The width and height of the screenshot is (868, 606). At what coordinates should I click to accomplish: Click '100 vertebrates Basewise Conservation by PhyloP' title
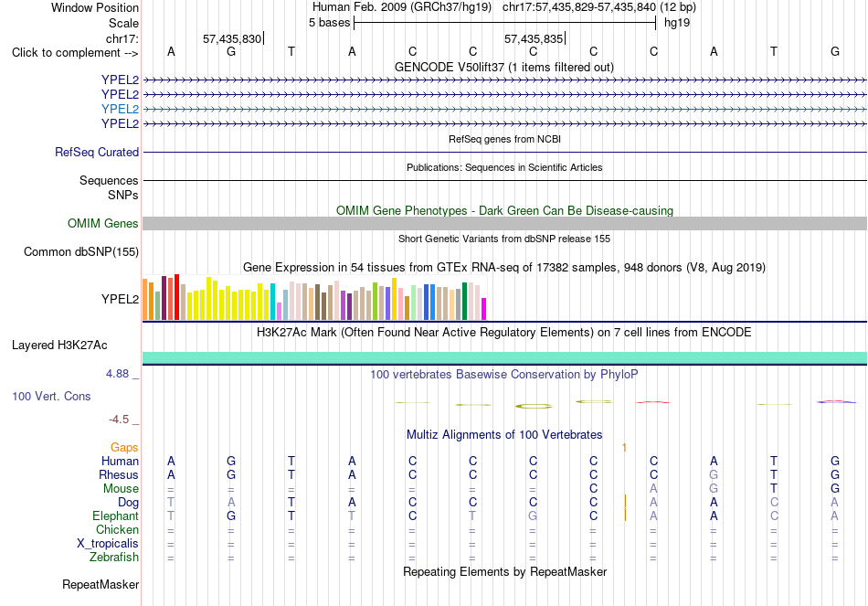(x=504, y=375)
